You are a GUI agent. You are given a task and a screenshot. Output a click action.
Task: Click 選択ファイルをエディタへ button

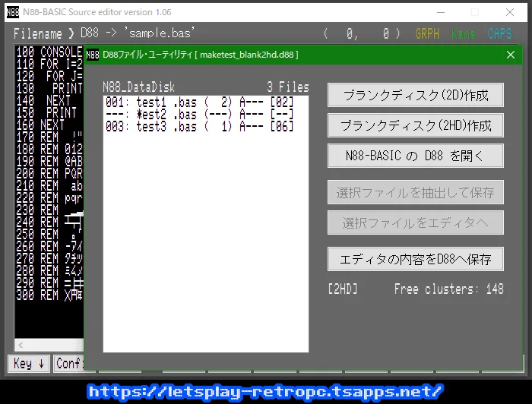[x=415, y=223]
